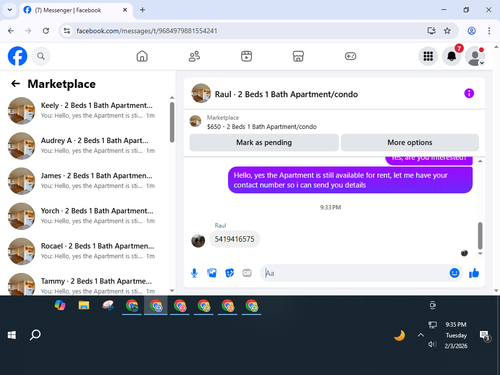Open the Keely conversation
Image resolution: width=500 pixels, height=375 pixels.
87,110
